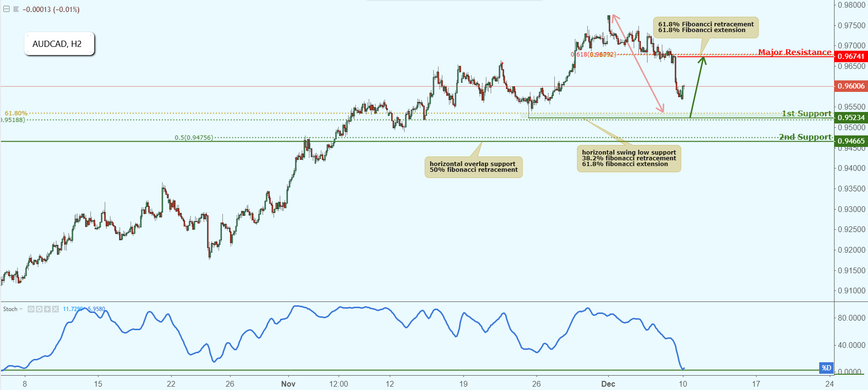The image size is (868, 390).
Task: Click the 'Dec' label on time axis
Action: point(608,384)
